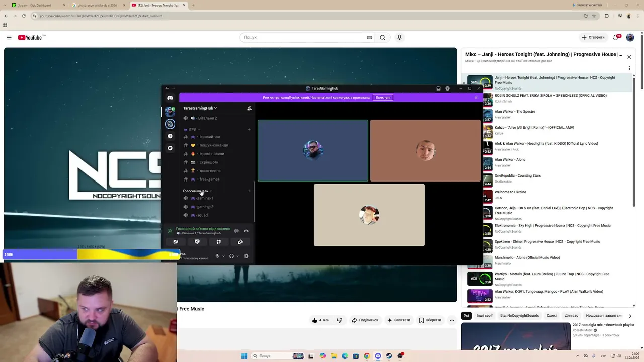644x362 pixels.
Task: Click the YouTube search magnifier button
Action: point(382,37)
